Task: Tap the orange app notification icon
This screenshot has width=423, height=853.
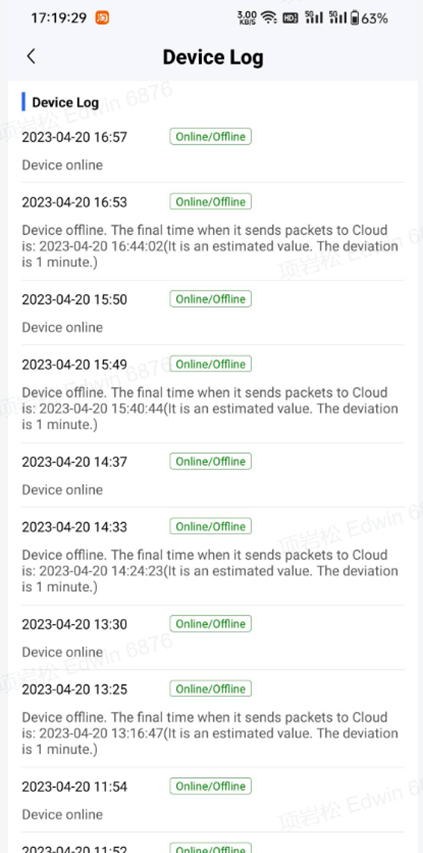Action: pyautogui.click(x=102, y=18)
